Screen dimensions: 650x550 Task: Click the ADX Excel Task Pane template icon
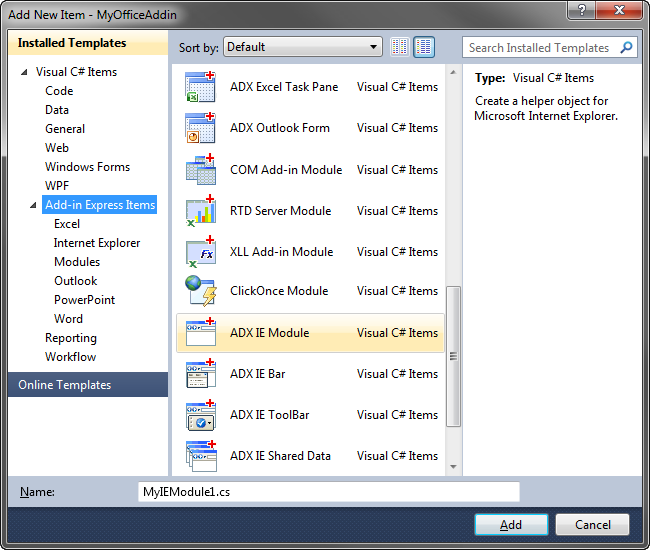(201, 87)
